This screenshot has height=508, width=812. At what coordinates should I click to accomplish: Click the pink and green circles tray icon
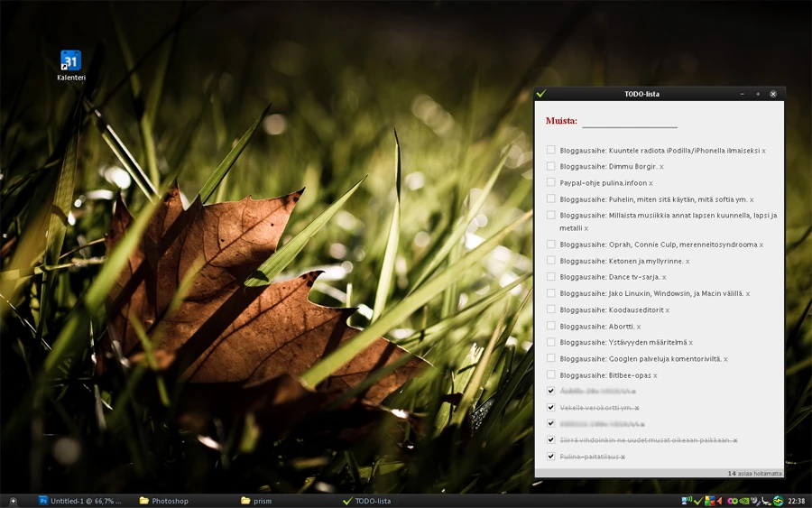point(732,501)
